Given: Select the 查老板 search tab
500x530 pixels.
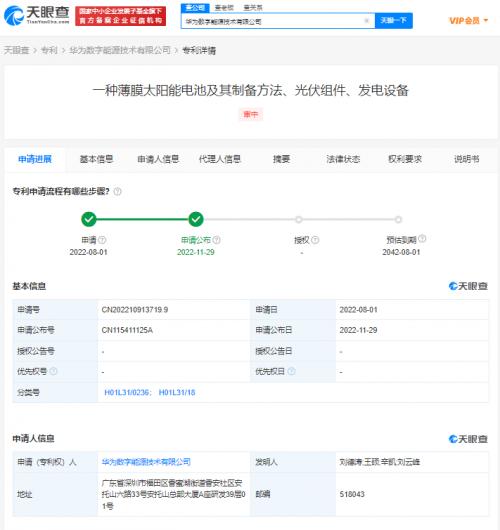Looking at the screenshot, I should coord(224,8).
